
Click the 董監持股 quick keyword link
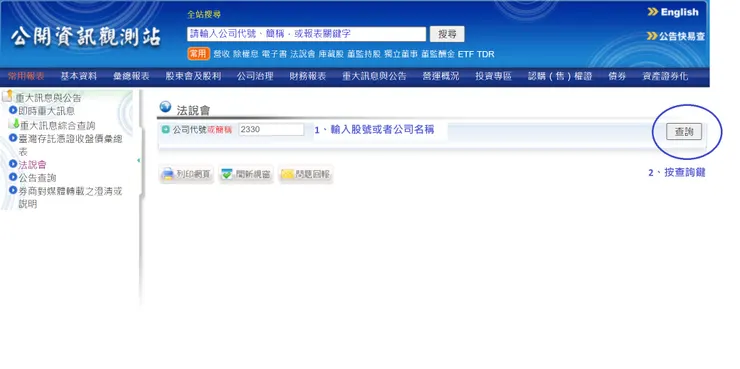363,54
